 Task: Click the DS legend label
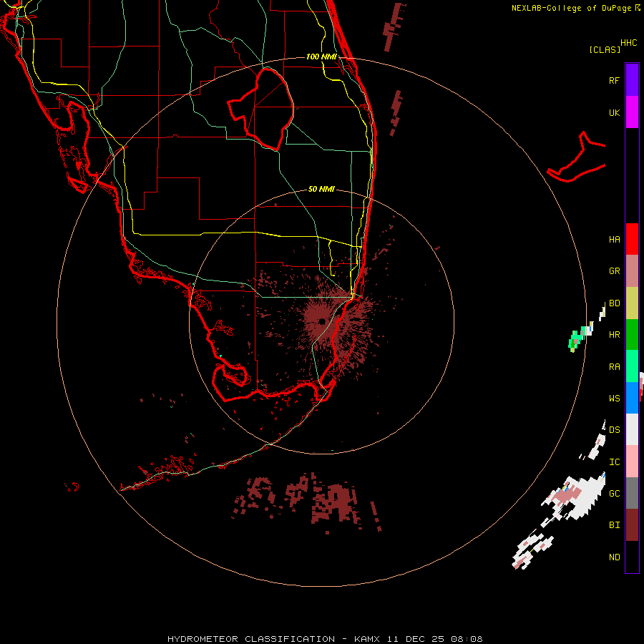tap(614, 430)
